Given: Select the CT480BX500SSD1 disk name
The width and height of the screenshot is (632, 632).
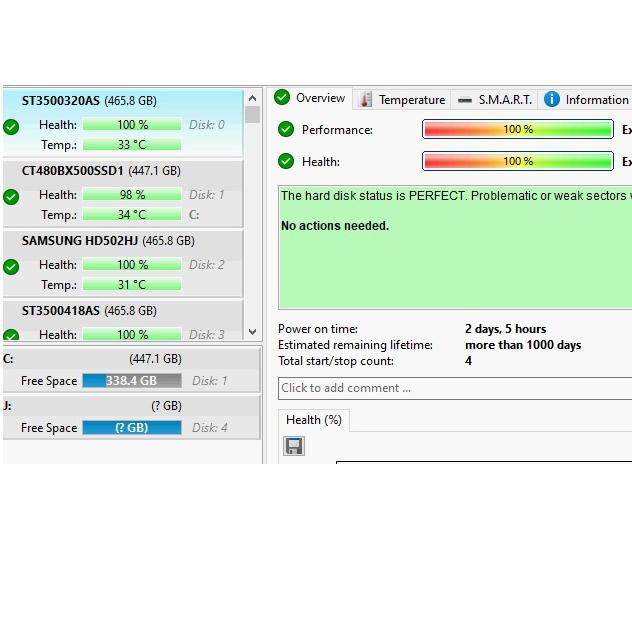Looking at the screenshot, I should [x=73, y=171].
